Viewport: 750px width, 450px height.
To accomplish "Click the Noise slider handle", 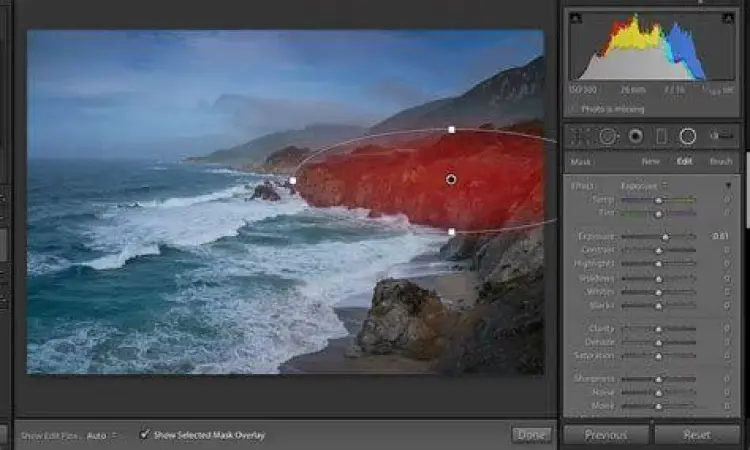I will (659, 393).
